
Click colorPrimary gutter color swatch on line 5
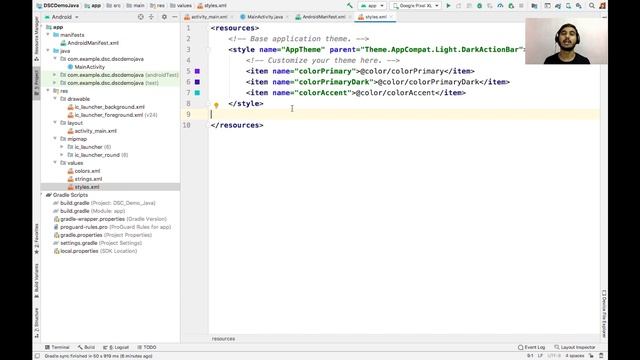pyautogui.click(x=197, y=71)
